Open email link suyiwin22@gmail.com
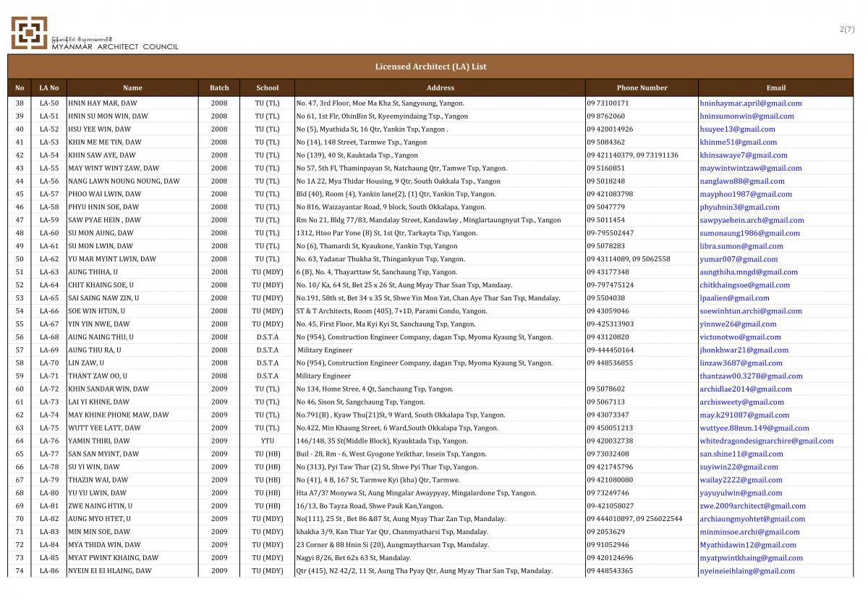Viewport: 868px width, 600px height. (x=740, y=468)
